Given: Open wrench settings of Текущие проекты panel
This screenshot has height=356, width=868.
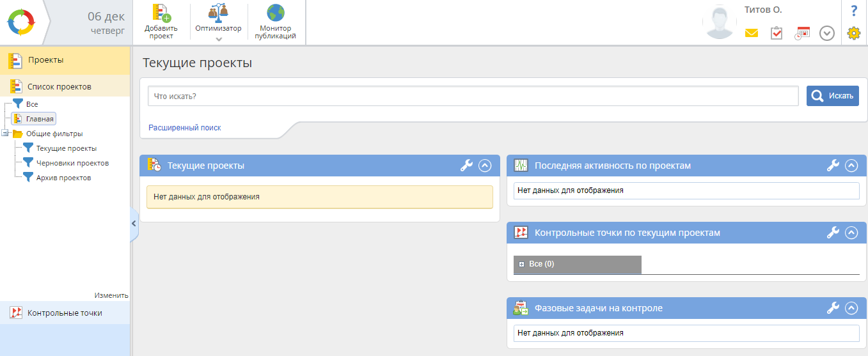Looking at the screenshot, I should click(466, 166).
